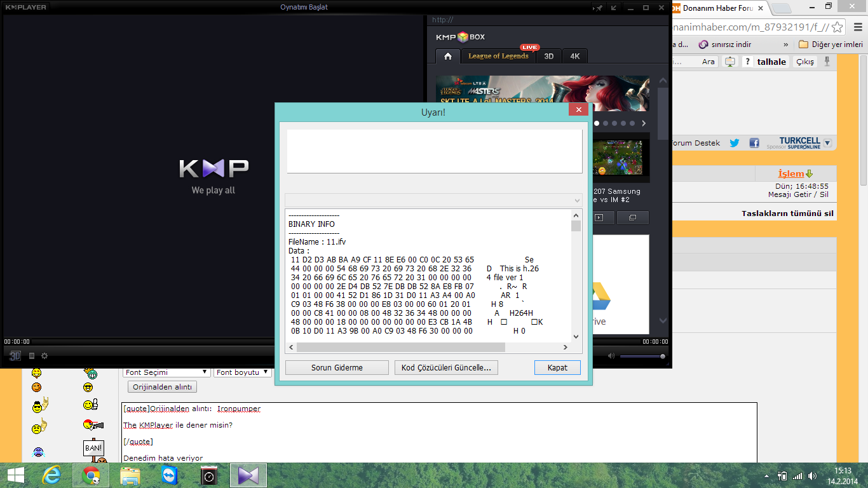Screen dimensions: 868x488
Task: Click the Kapat button
Action: point(557,367)
